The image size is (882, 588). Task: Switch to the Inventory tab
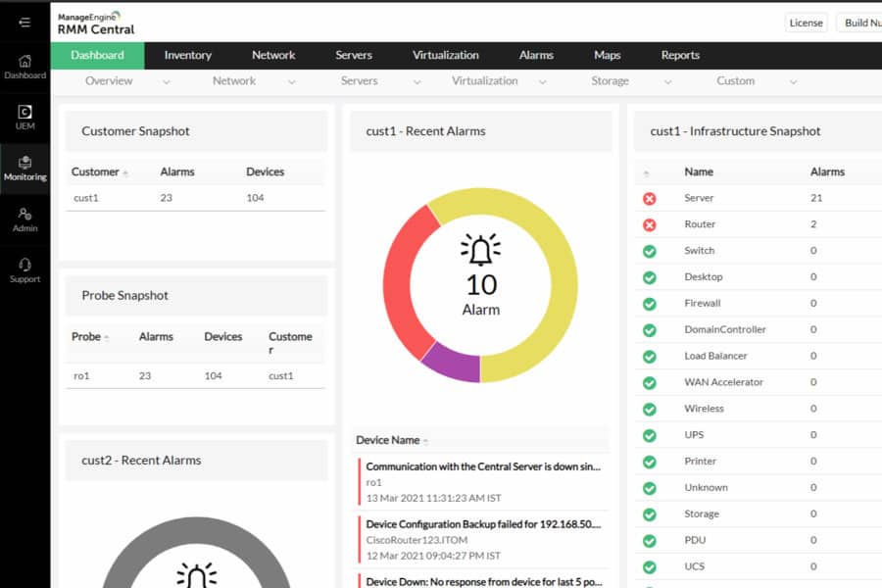point(188,55)
